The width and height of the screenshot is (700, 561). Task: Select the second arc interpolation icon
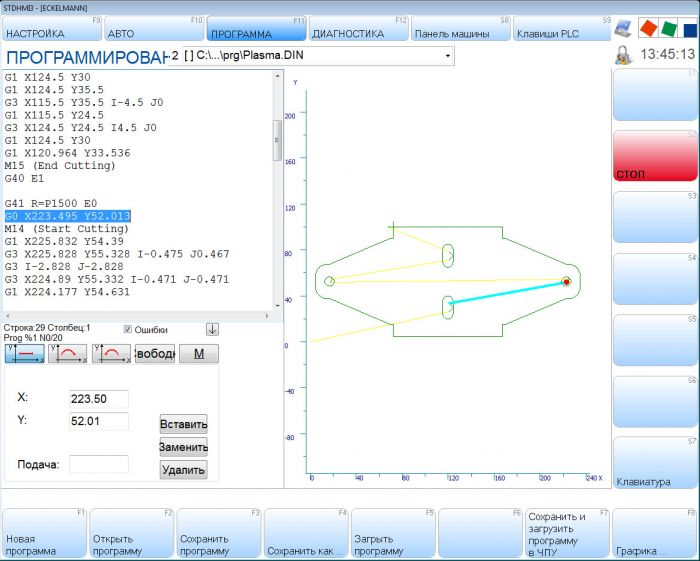click(111, 353)
